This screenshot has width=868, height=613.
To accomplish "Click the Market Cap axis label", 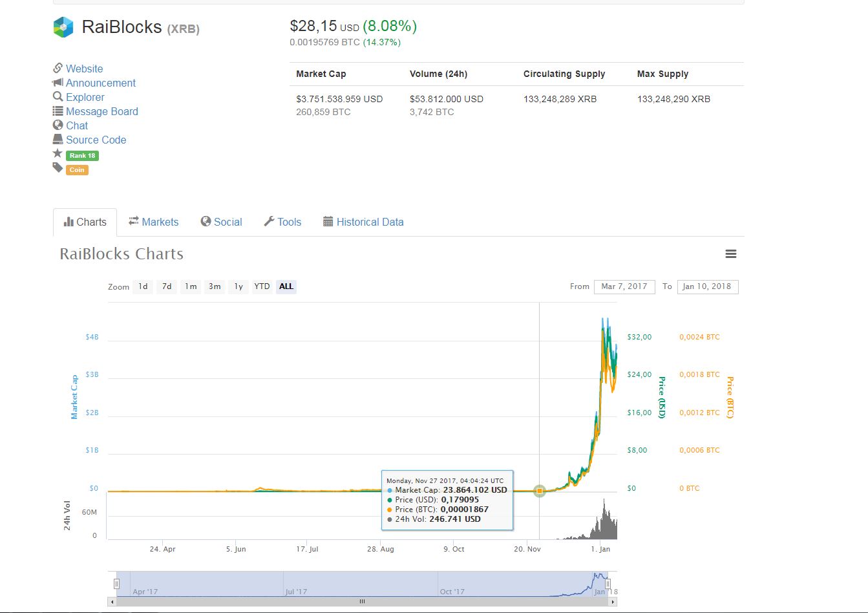I will pyautogui.click(x=74, y=397).
